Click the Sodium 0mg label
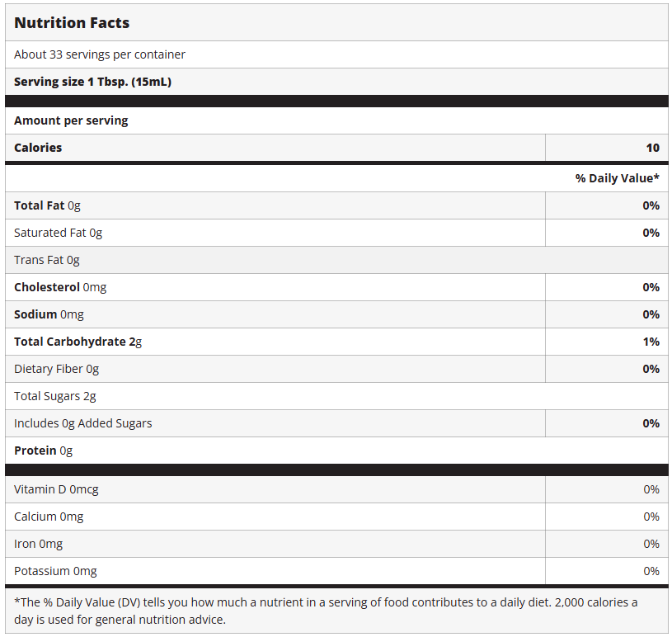This screenshot has width=672, height=637. [49, 314]
